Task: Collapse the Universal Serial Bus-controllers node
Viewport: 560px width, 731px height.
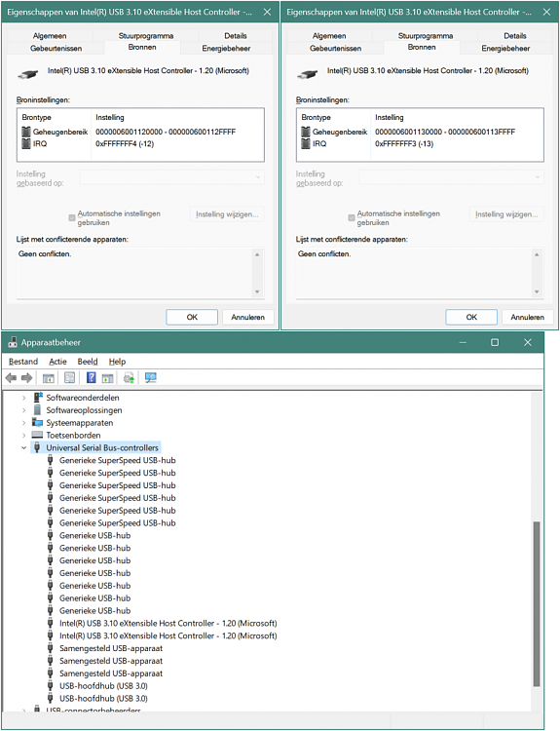Action: (23, 448)
